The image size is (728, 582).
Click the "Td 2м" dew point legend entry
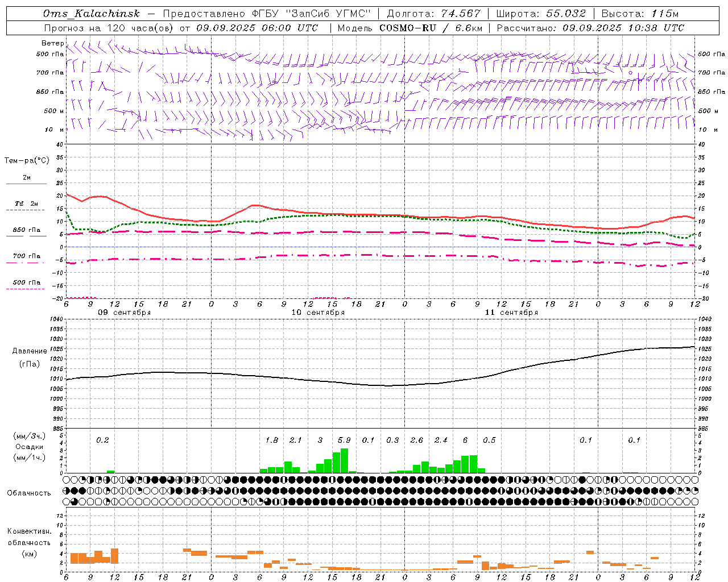pos(26,203)
